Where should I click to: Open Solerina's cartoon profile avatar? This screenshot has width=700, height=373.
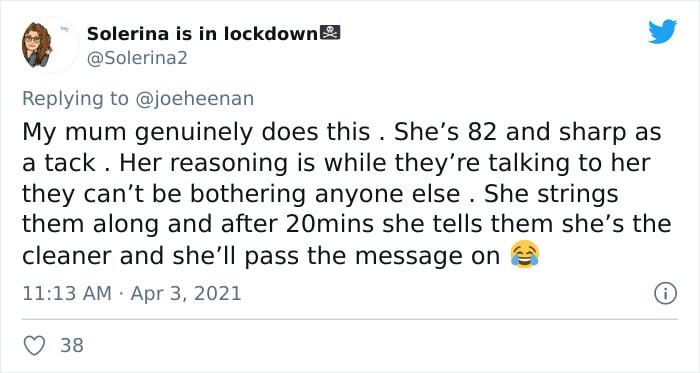pyautogui.click(x=37, y=45)
